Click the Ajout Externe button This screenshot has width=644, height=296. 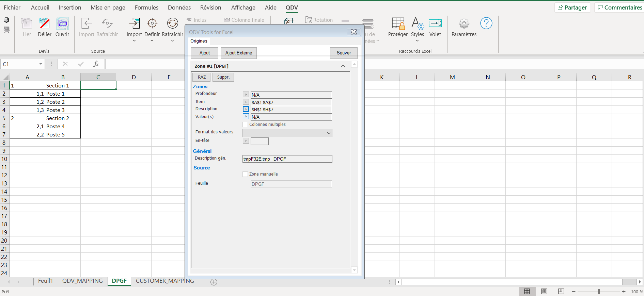click(239, 53)
